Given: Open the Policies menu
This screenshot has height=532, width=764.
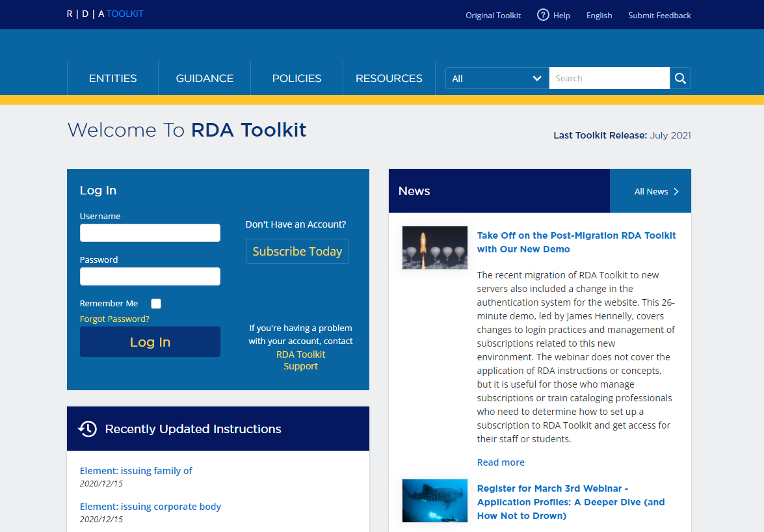Looking at the screenshot, I should click(296, 78).
